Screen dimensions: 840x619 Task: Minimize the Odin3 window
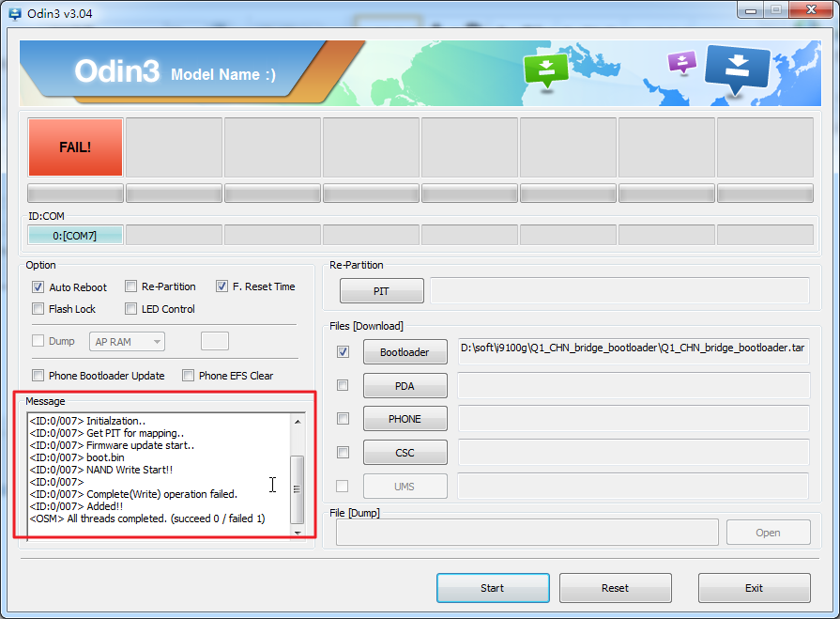coord(751,10)
